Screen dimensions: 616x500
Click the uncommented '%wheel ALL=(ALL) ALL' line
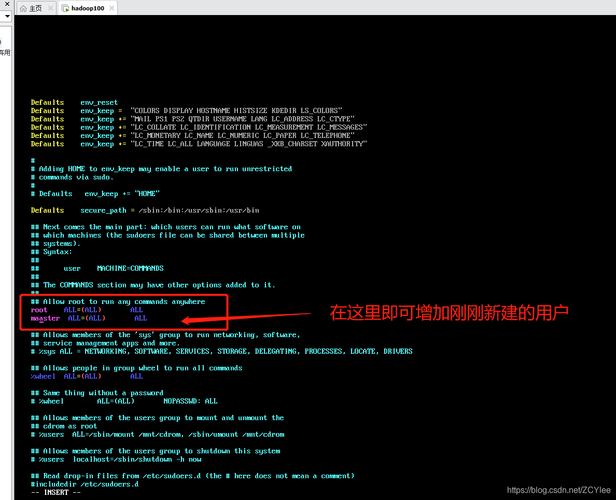point(87,376)
